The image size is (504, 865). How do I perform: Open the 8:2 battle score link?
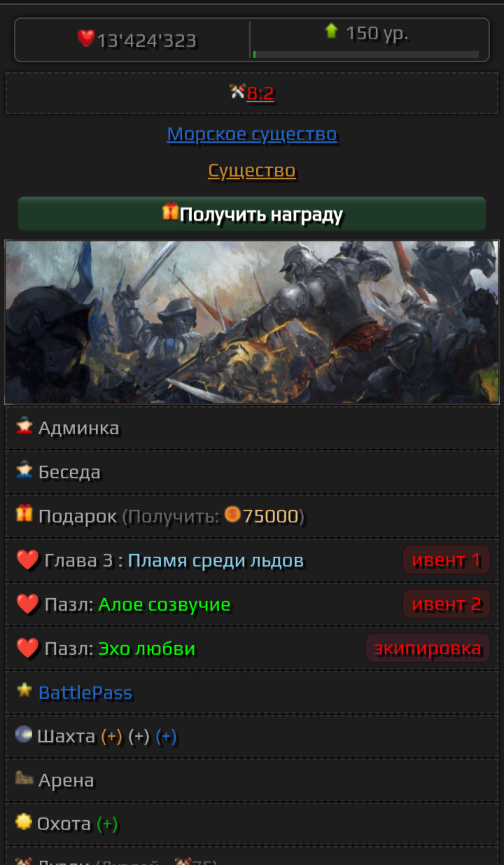click(x=260, y=92)
